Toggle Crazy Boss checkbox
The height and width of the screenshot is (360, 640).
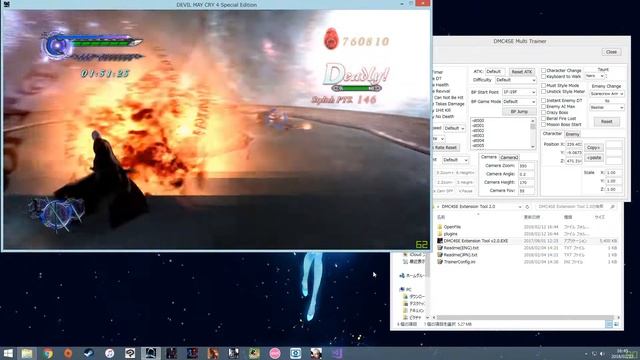pyautogui.click(x=543, y=112)
